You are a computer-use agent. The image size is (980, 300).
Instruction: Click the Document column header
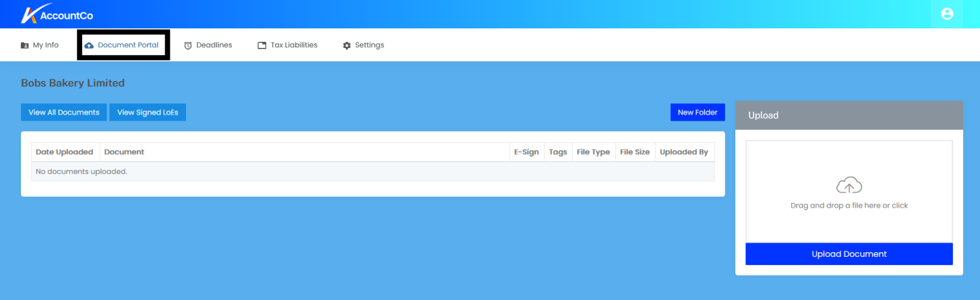[305, 152]
